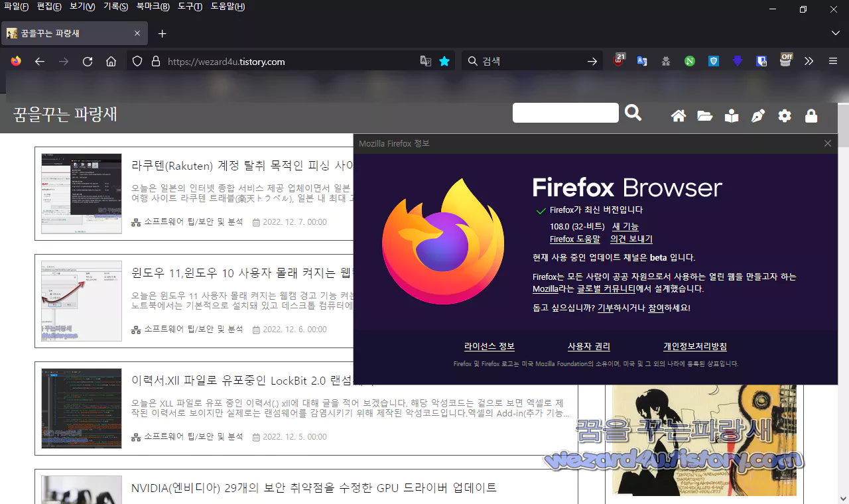Click the translate page icon in address bar
The width and height of the screenshot is (849, 504).
pos(426,61)
